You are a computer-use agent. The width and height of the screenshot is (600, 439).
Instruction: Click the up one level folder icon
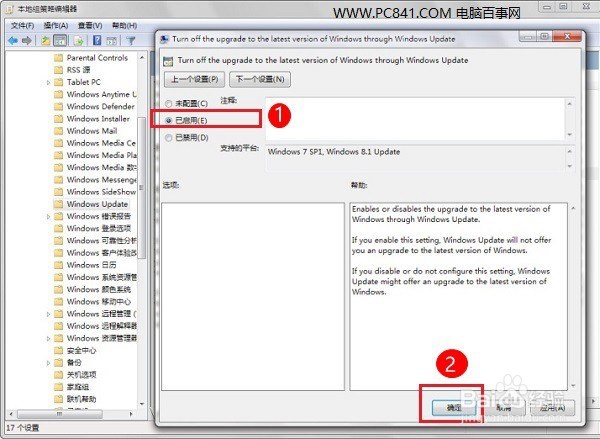[x=46, y=40]
